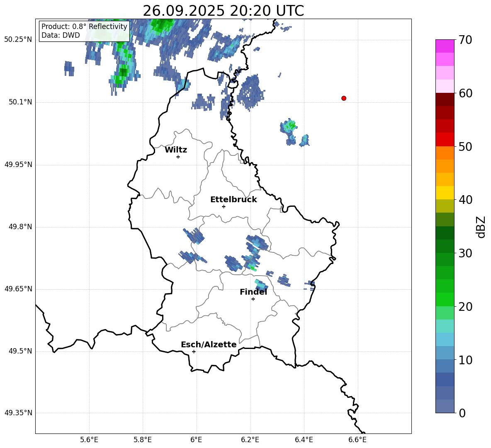
Task: Click the colorbar '0' tick label
Action: (462, 413)
